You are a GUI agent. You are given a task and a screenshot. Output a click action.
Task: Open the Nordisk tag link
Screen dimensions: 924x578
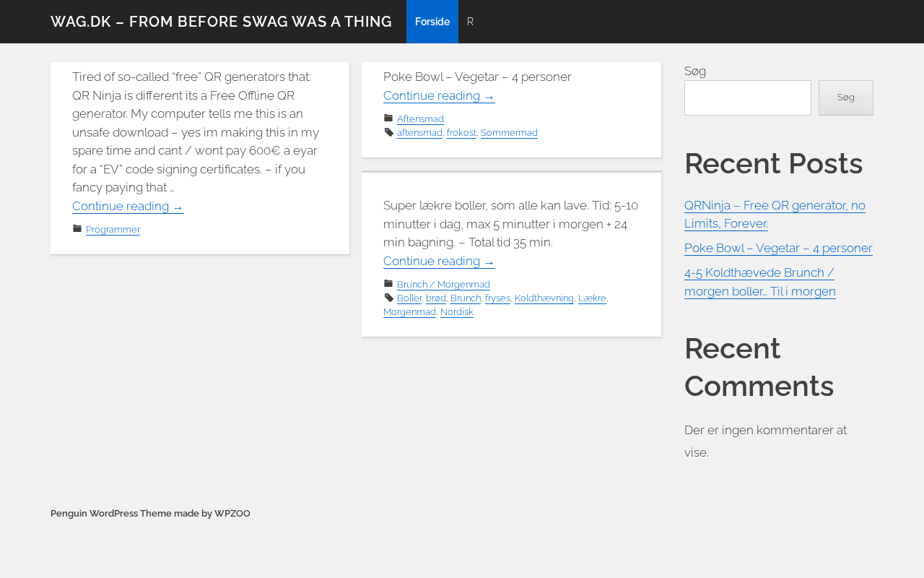click(x=456, y=312)
